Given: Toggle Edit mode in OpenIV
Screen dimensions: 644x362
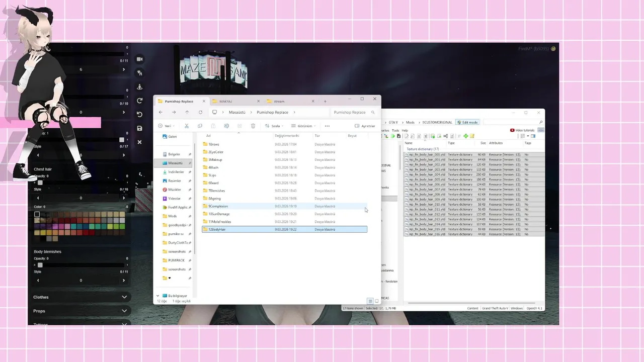Looking at the screenshot, I should [x=467, y=122].
